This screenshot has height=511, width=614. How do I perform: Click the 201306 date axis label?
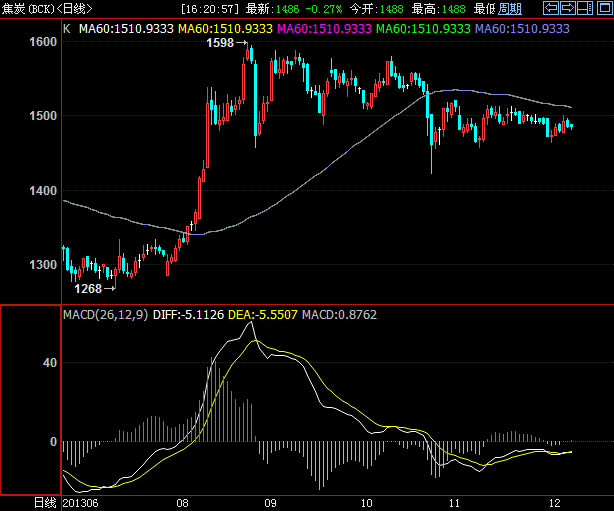click(80, 503)
